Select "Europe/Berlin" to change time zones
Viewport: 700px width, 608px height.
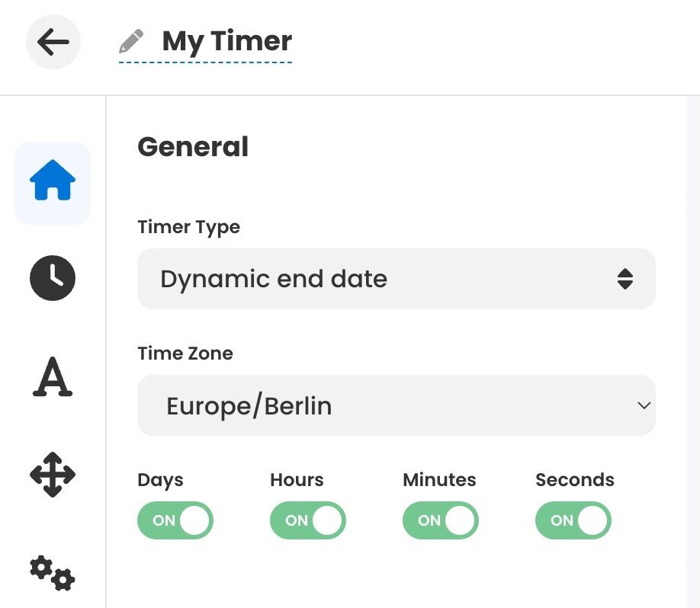point(397,405)
